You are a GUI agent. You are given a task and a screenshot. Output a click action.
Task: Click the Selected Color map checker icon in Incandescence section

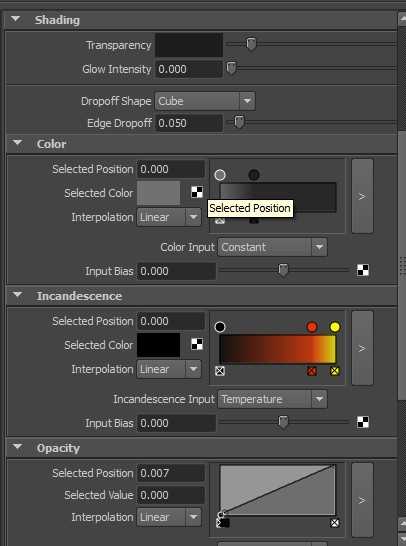tap(197, 344)
